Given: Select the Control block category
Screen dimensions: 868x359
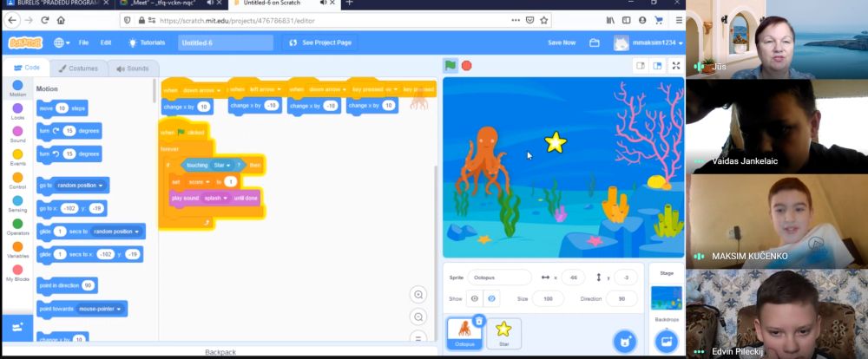Looking at the screenshot, I should pos(17,181).
